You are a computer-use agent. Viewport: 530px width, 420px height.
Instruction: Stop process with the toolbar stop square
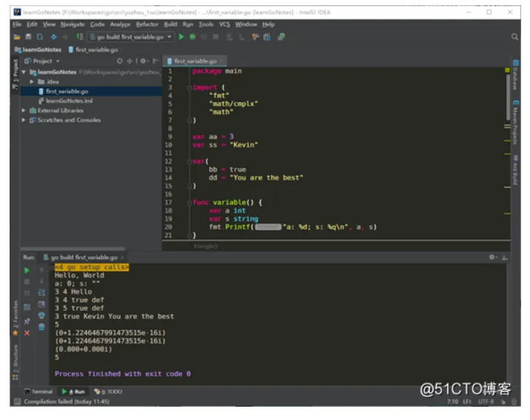click(216, 37)
